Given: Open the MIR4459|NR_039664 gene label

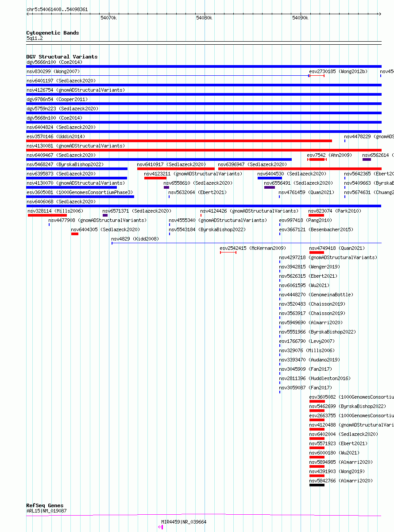Looking at the screenshot, I should [x=184, y=522].
